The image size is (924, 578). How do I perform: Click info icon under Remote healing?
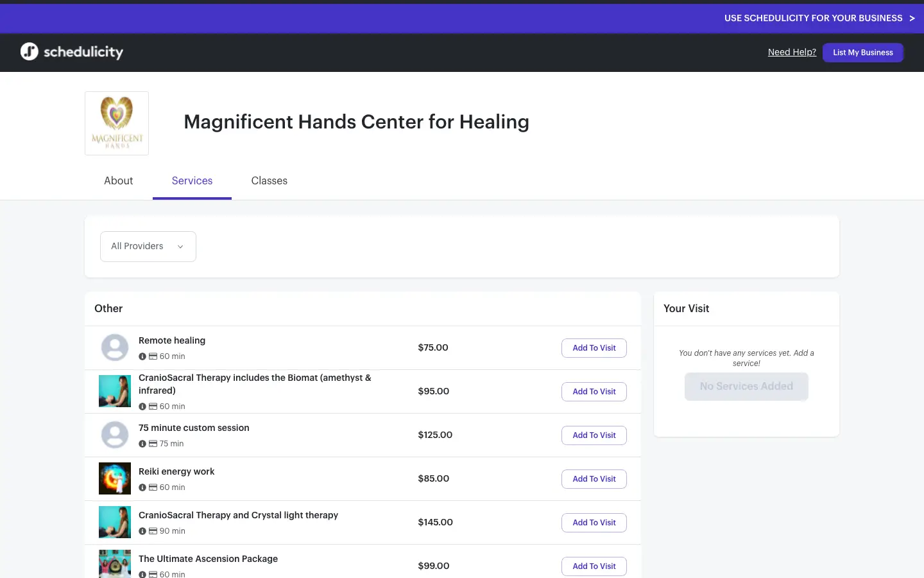pos(142,356)
